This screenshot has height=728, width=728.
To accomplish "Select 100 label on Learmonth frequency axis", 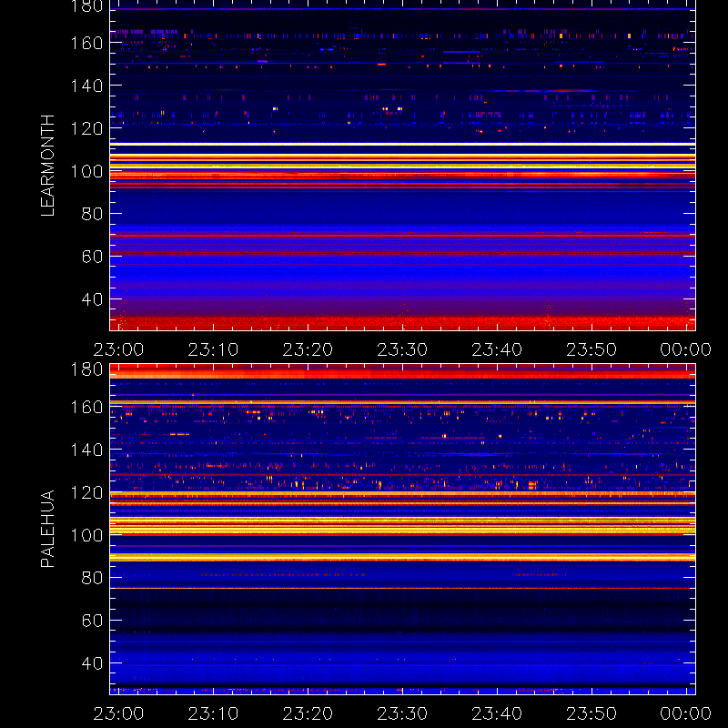I will [86, 171].
